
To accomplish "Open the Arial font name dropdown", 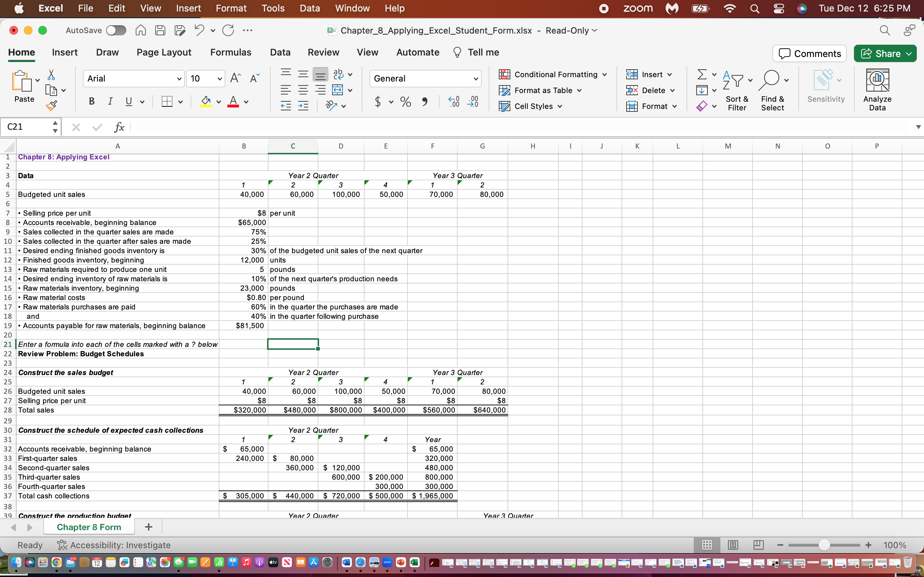I will (134, 78).
